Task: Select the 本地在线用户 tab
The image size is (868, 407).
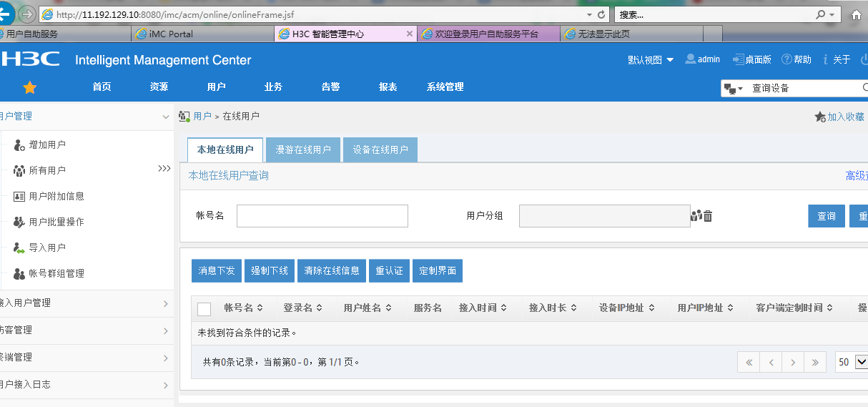Action: pyautogui.click(x=225, y=149)
